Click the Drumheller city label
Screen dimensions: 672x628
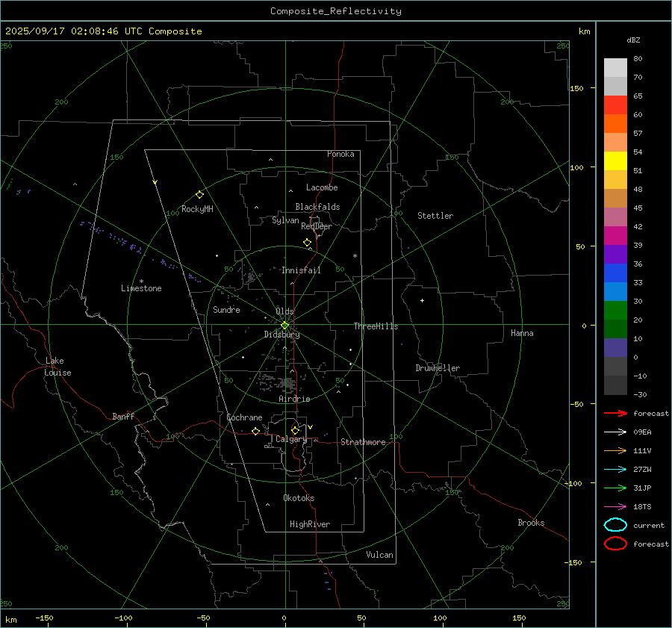coord(438,368)
